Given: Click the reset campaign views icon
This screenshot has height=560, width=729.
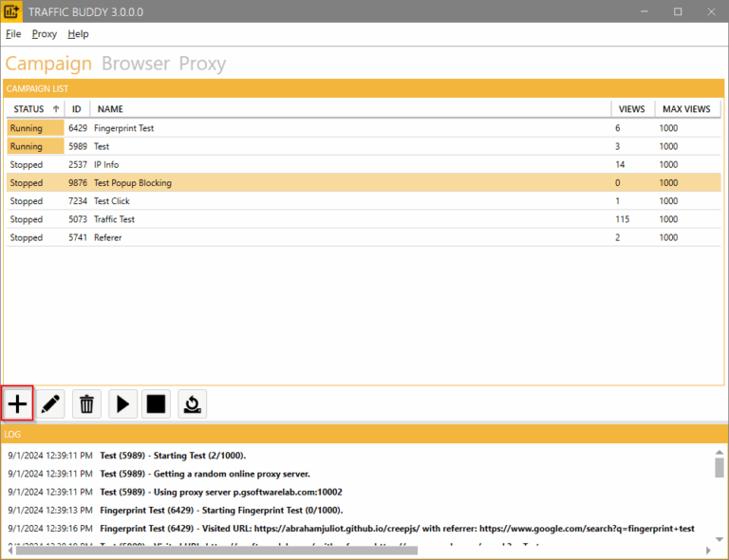Looking at the screenshot, I should point(192,403).
